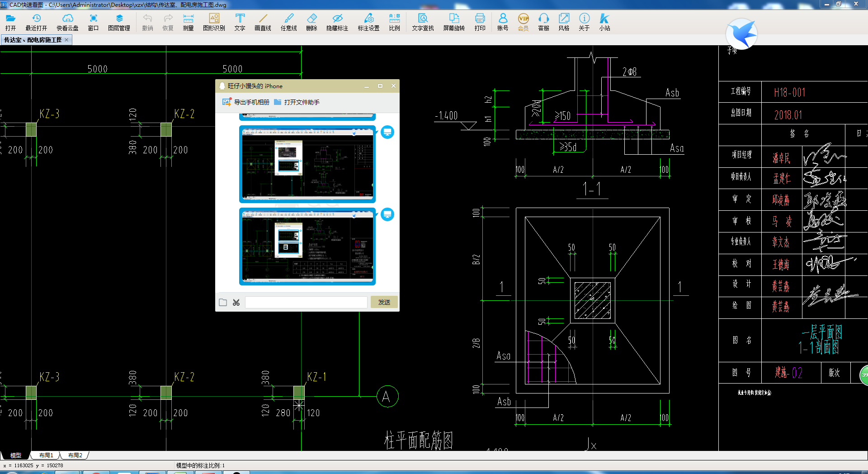Click the computer avatar beside first screenshot

point(387,132)
